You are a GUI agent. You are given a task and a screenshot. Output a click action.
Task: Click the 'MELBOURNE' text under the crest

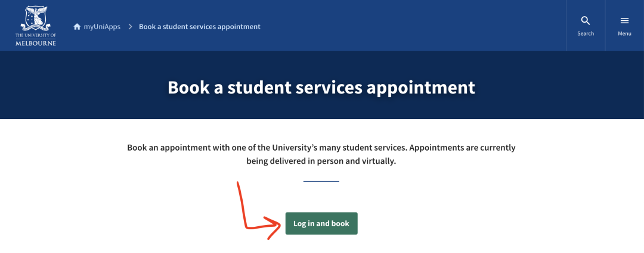click(x=36, y=43)
